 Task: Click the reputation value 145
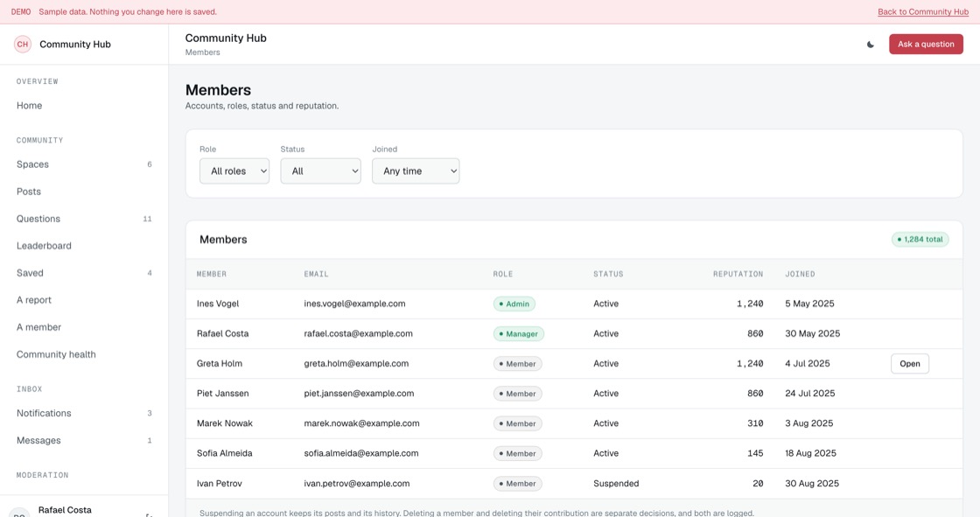755,454
